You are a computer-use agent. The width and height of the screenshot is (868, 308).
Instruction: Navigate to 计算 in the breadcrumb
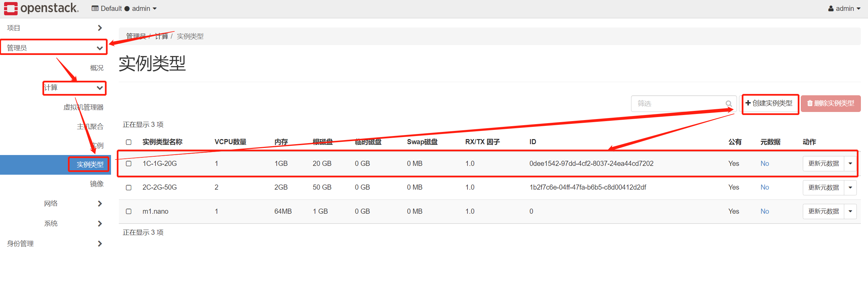(x=162, y=36)
